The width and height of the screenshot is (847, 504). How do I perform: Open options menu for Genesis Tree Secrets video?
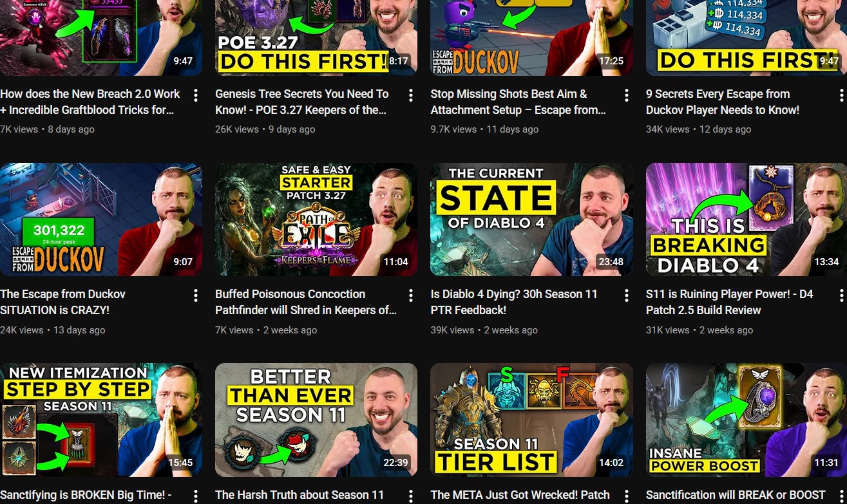point(411,95)
